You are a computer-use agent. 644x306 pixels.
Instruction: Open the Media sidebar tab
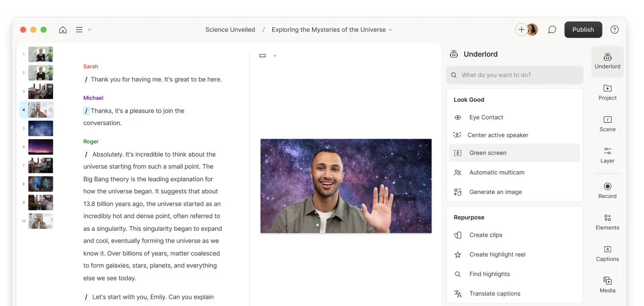(607, 285)
